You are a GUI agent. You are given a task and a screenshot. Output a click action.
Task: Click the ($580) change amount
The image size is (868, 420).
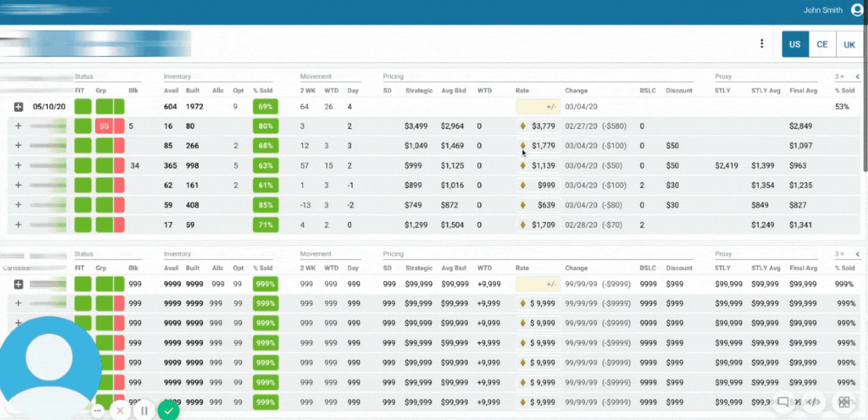pyautogui.click(x=614, y=126)
